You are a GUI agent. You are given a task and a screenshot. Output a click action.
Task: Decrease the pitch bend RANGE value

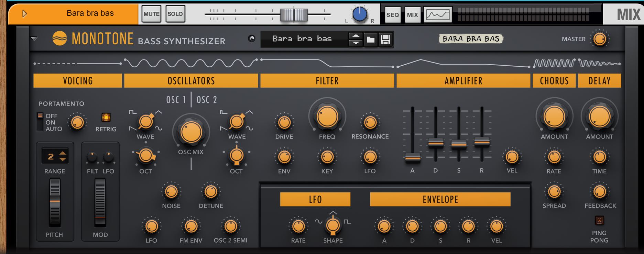[x=63, y=159]
